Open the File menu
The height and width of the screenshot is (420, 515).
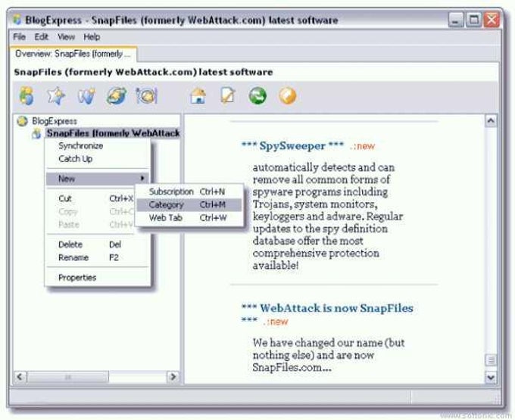[x=20, y=37]
